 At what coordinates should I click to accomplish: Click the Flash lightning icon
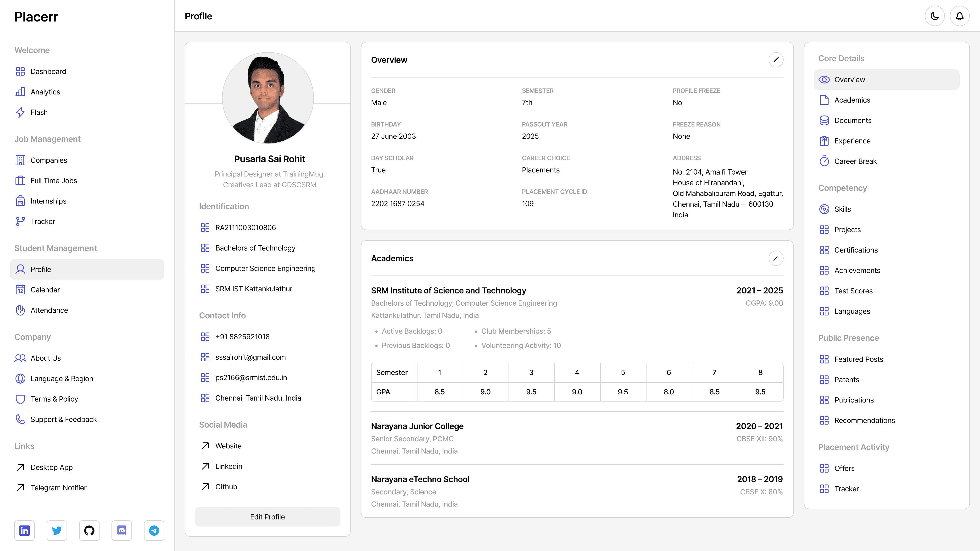pyautogui.click(x=20, y=112)
